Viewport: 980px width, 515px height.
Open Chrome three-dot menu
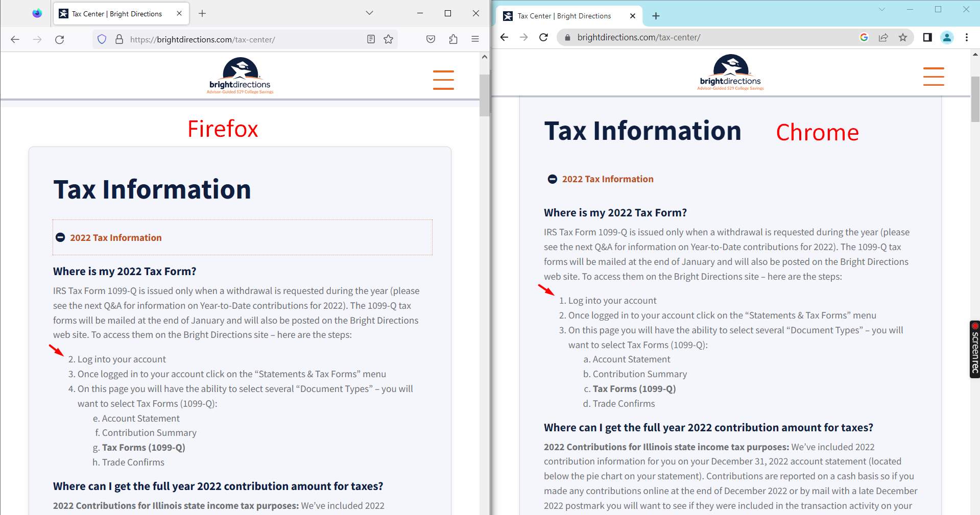click(x=967, y=37)
